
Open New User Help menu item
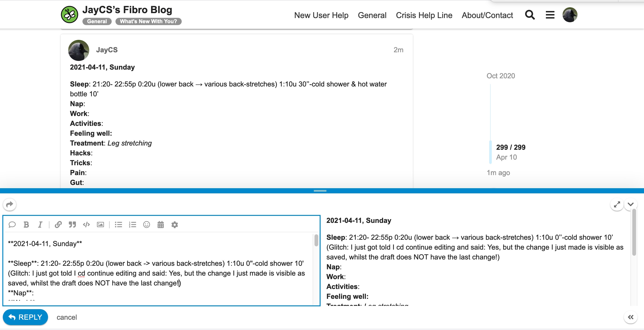pyautogui.click(x=321, y=15)
